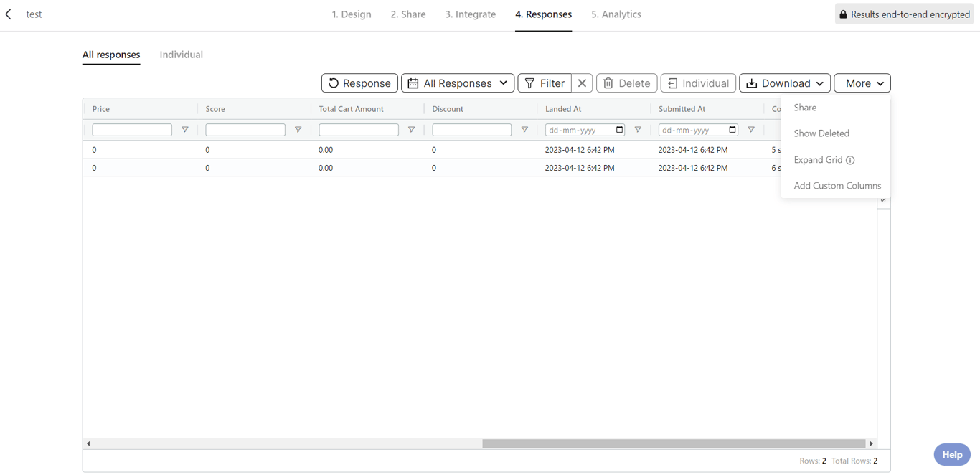
Task: Click the Total Cart Amount column header
Action: [x=352, y=109]
